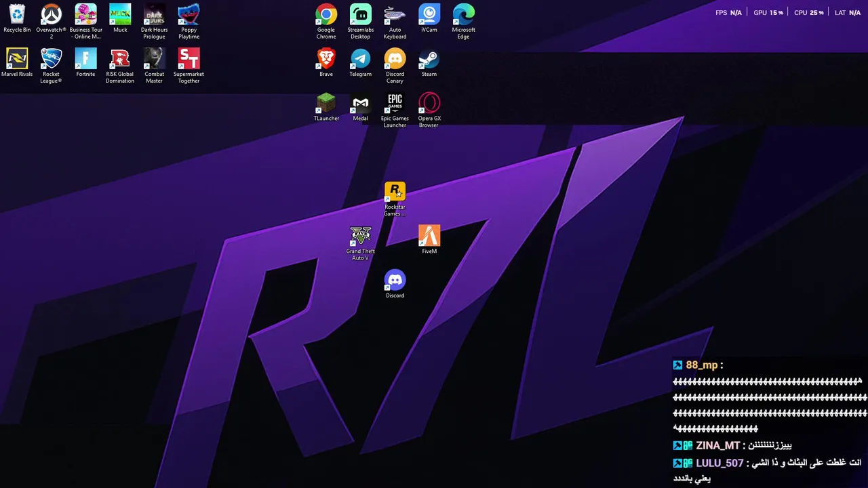Click the Muck game icon
This screenshot has height=488, width=868.
coord(120,19)
